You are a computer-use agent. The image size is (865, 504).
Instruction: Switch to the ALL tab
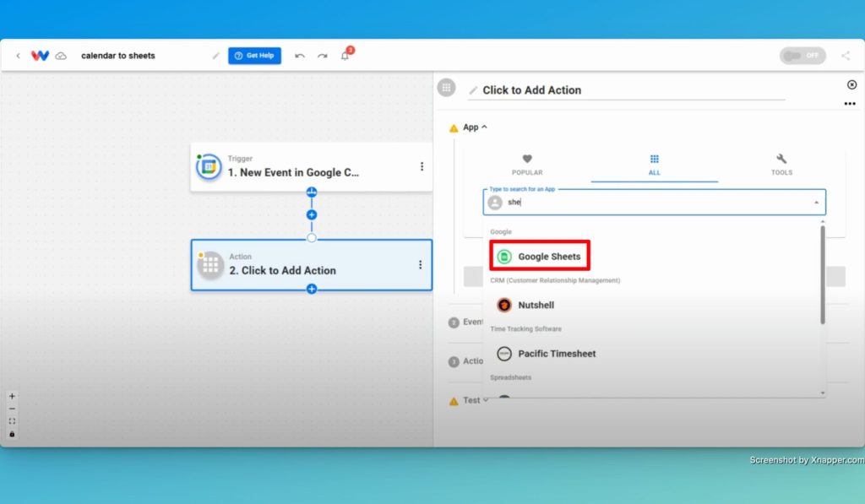[x=655, y=165]
